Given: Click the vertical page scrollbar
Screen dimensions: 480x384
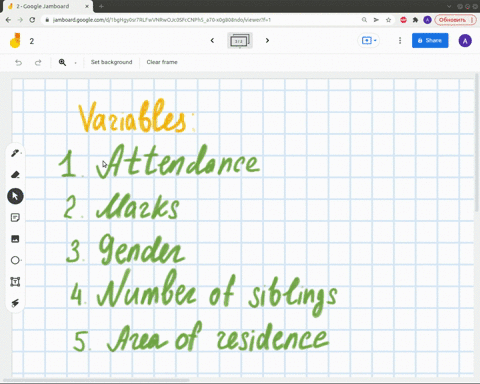Looking at the screenshot, I should 477,143.
